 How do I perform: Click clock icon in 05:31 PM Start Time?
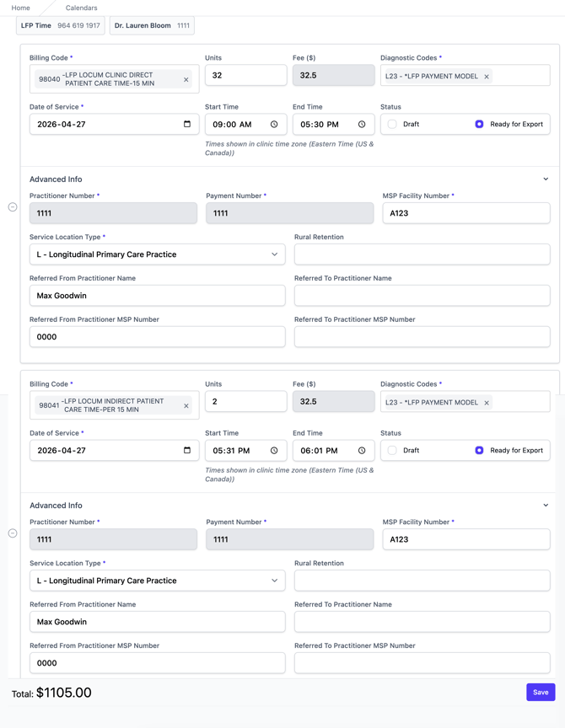(x=274, y=451)
